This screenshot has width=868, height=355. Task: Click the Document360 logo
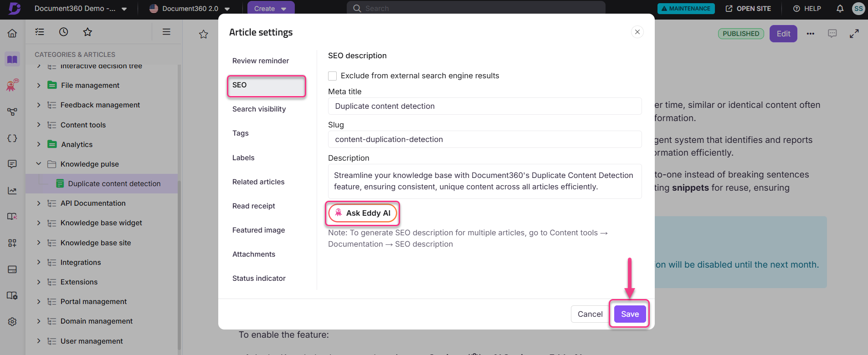[15, 9]
